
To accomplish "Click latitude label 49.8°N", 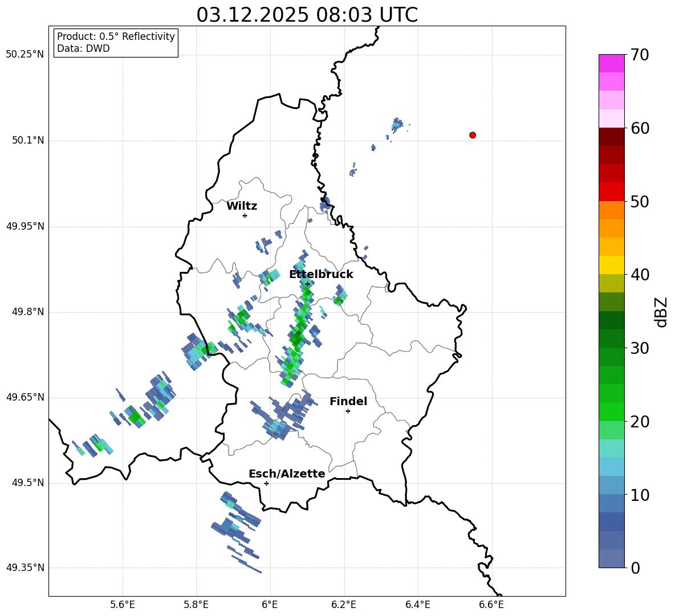I will (28, 312).
